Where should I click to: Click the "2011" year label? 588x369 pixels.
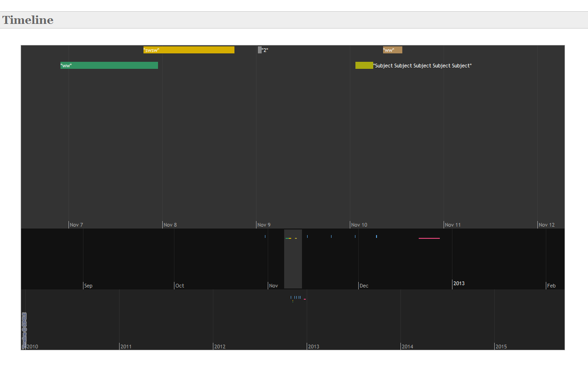126,347
